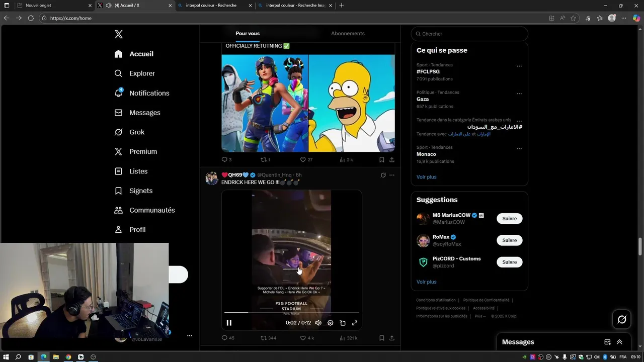Click Voir plus under Suggestions

[x=427, y=282]
